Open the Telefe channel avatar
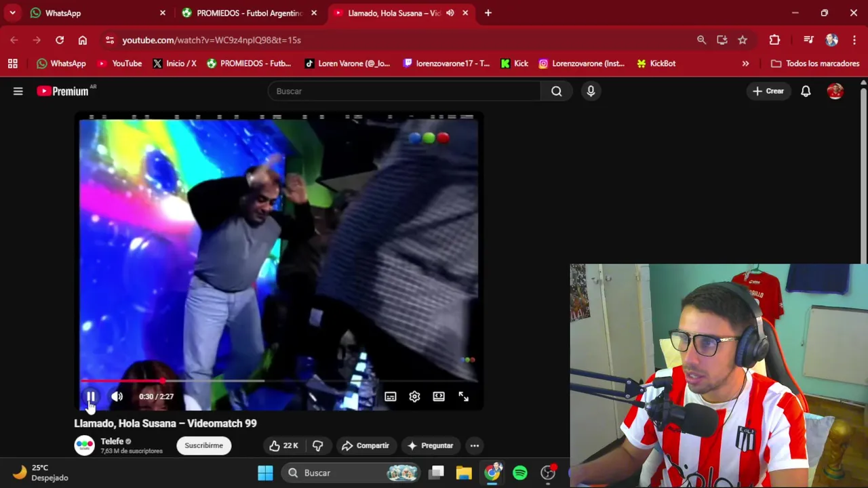Viewport: 868px width, 488px height. (84, 445)
